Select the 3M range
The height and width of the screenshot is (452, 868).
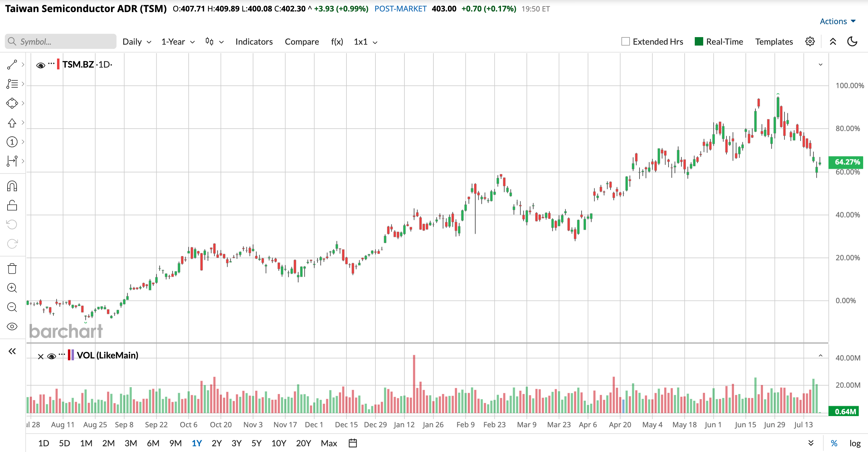(131, 443)
